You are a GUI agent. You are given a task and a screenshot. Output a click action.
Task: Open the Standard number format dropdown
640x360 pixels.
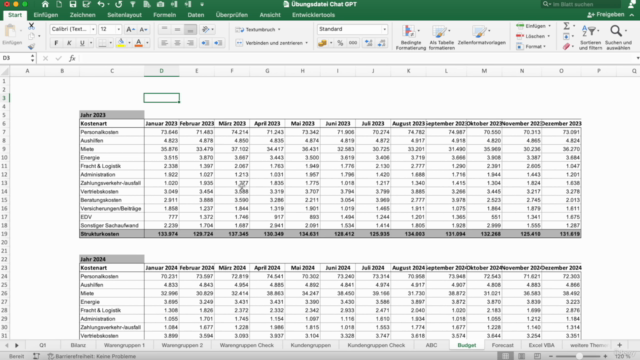384,29
